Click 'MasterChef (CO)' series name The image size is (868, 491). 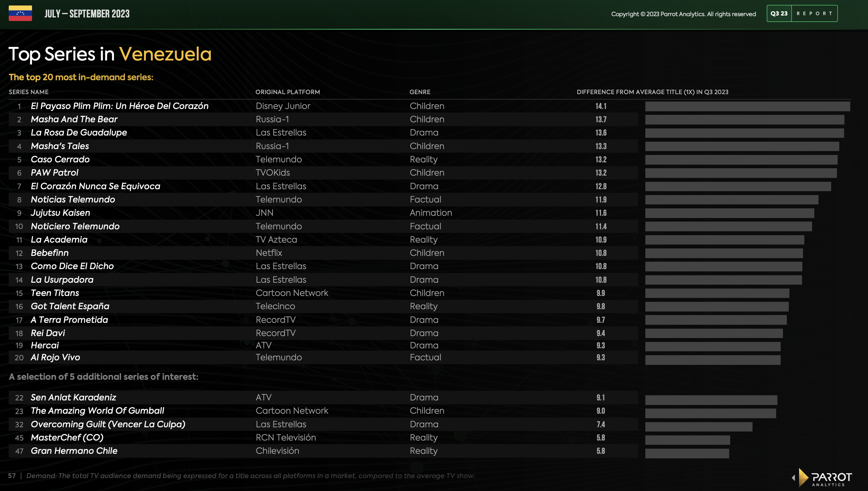pyautogui.click(x=67, y=437)
